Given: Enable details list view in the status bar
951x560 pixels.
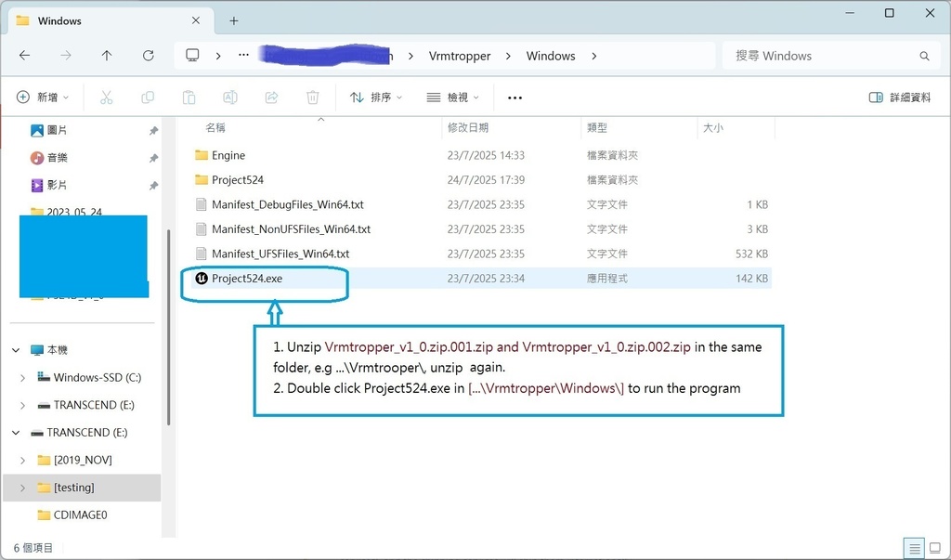Looking at the screenshot, I should [x=913, y=548].
